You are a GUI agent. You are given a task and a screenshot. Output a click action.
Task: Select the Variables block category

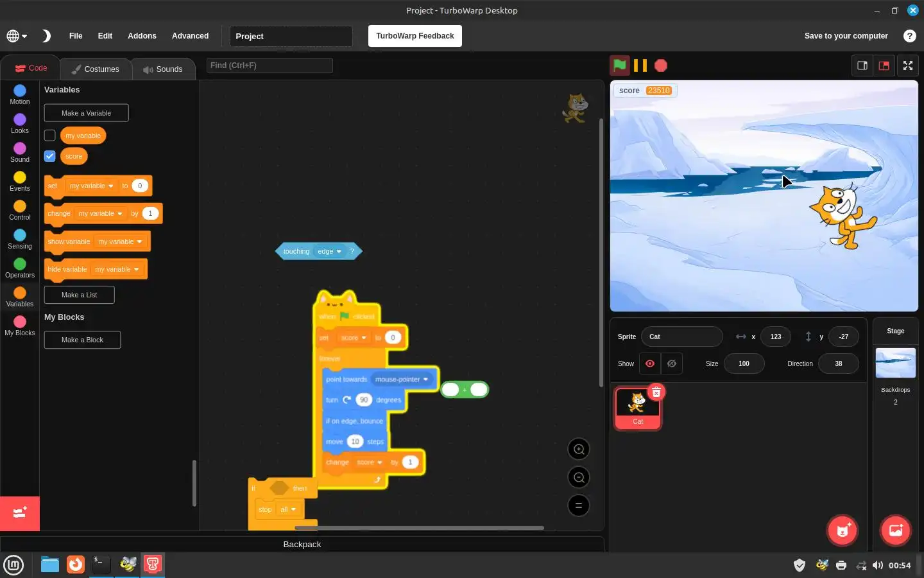[x=20, y=297]
